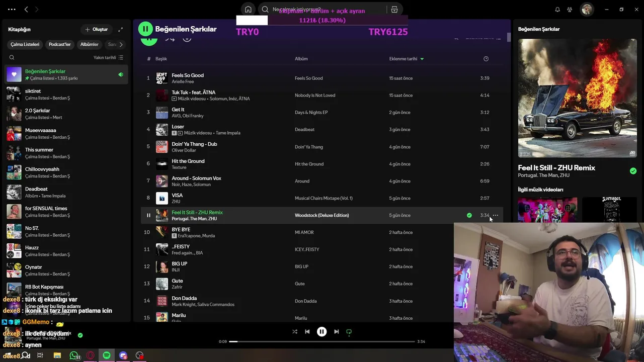Click the green check on Feel It Still row
This screenshot has width=644, height=362.
click(x=469, y=215)
